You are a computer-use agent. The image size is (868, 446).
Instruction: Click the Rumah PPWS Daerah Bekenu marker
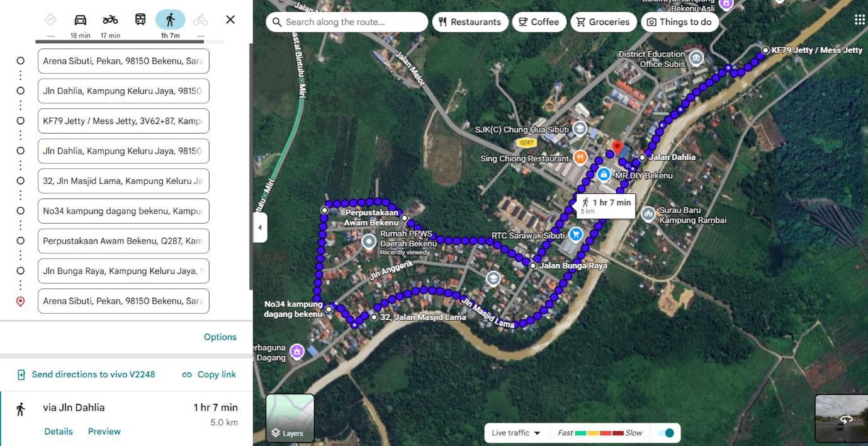(x=369, y=240)
